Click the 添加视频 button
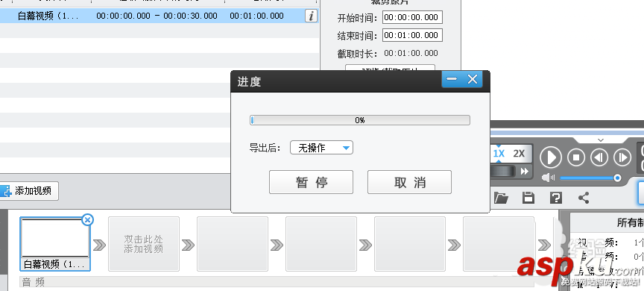 (28, 191)
